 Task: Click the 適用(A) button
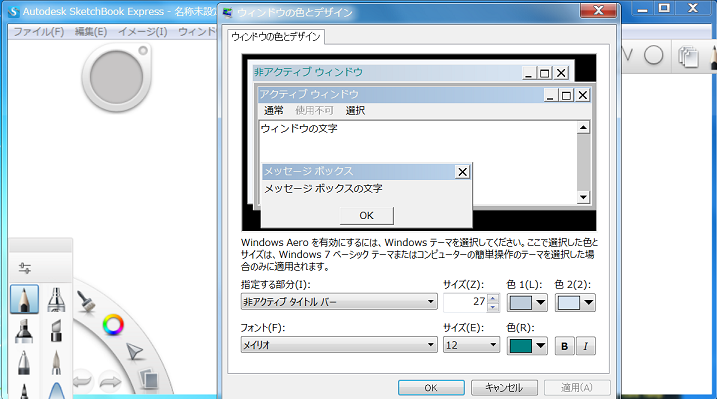pyautogui.click(x=577, y=388)
